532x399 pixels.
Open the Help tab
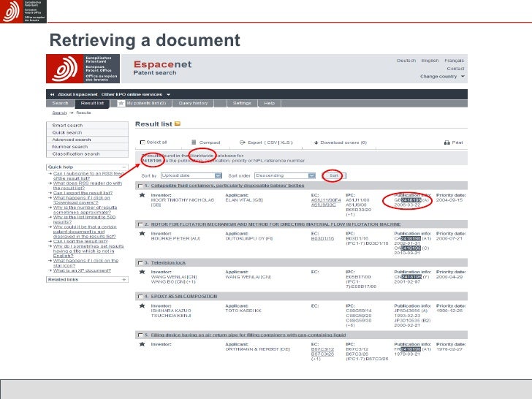[270, 103]
